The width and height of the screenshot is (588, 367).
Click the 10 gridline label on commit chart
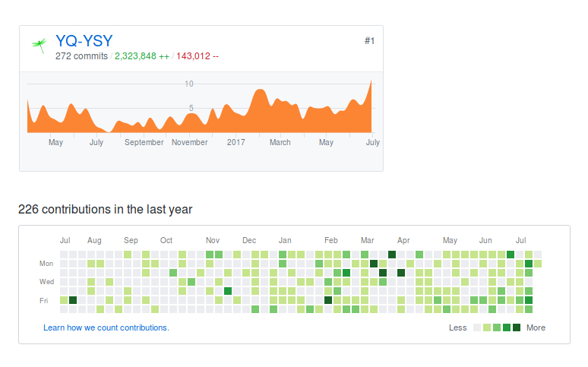point(189,84)
